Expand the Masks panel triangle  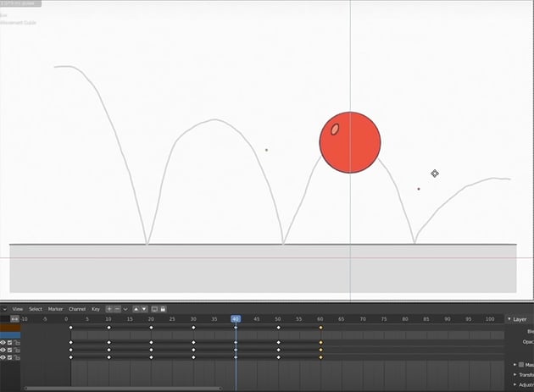coord(515,364)
